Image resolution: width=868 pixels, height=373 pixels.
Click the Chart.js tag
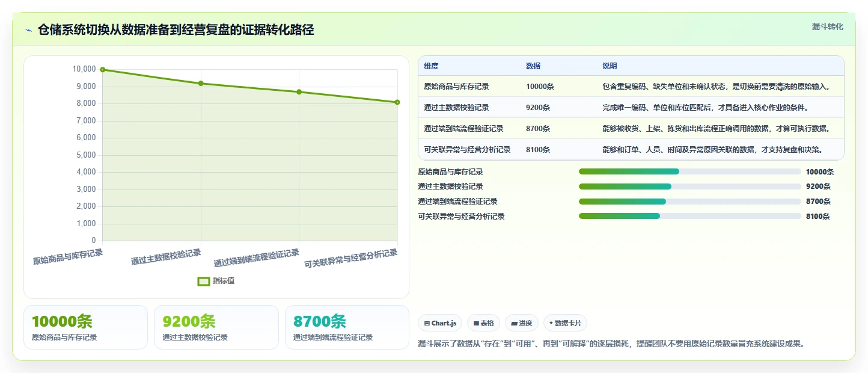pos(440,323)
